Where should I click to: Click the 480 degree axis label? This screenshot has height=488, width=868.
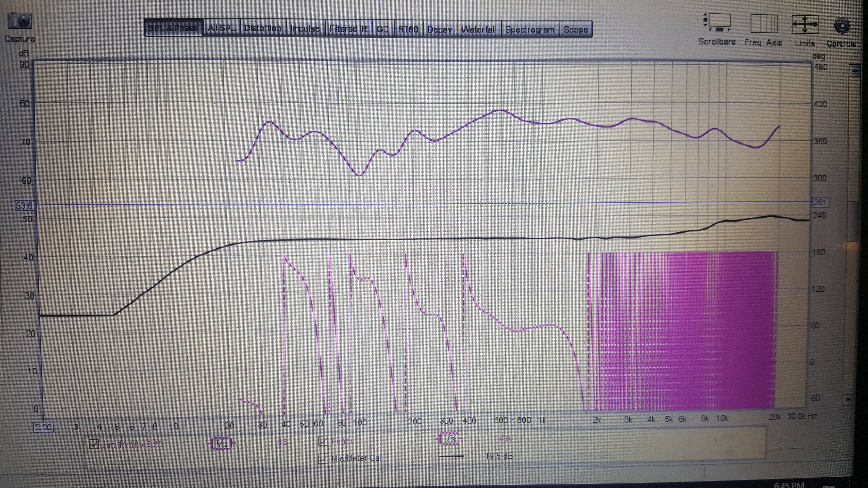[821, 67]
